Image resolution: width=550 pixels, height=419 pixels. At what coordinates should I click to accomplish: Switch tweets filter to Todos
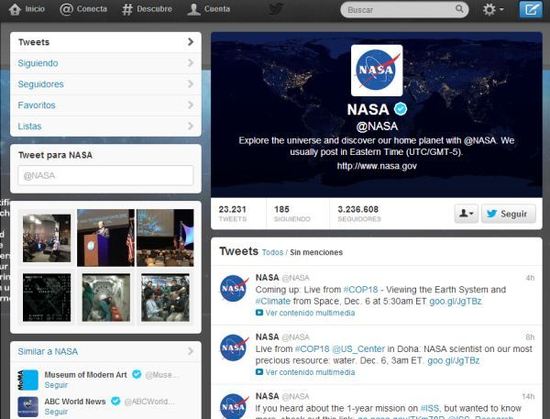coord(273,252)
